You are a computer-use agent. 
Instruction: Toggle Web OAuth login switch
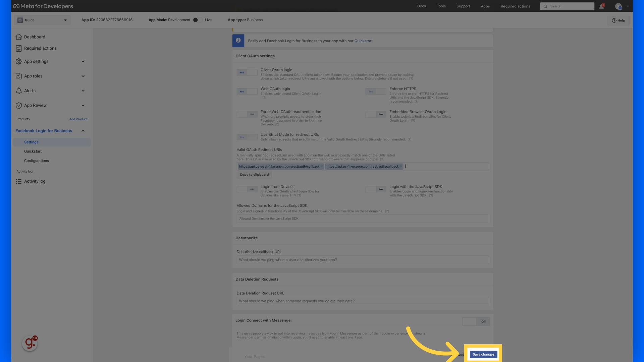tap(247, 92)
